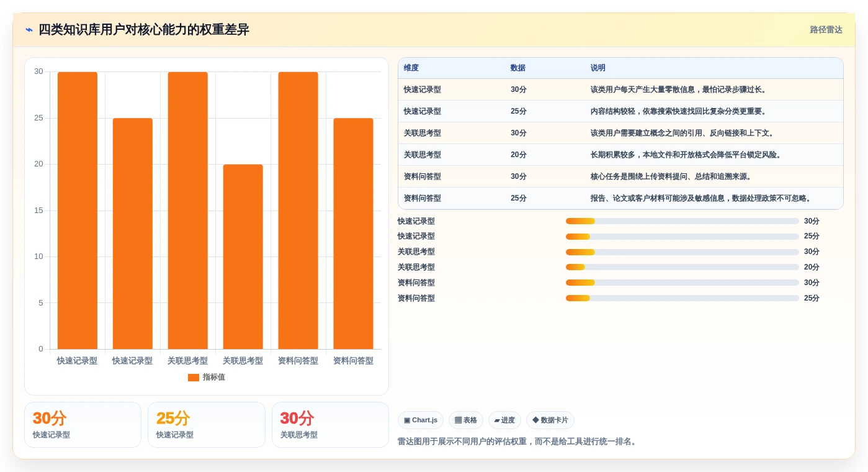This screenshot has height=472, width=868.
Task: Click the progress bar for 快速记录型 25分
Action: 682,237
